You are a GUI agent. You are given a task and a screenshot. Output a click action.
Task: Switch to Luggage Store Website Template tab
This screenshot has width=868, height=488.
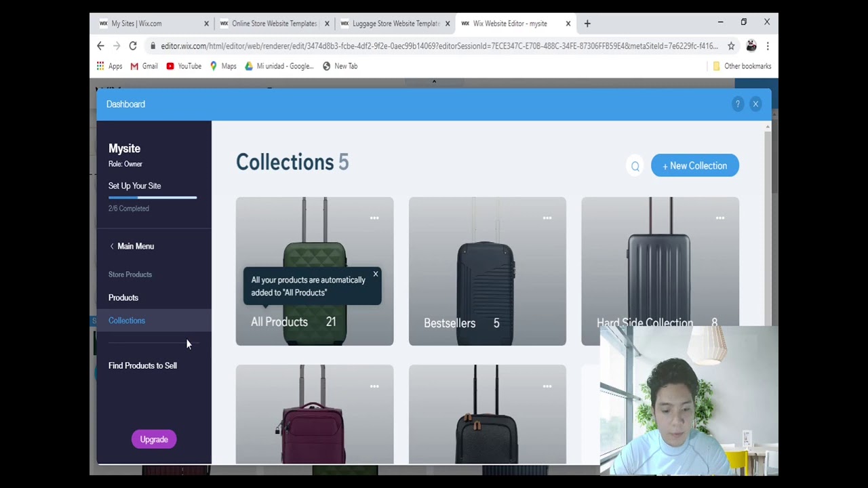pyautogui.click(x=395, y=23)
